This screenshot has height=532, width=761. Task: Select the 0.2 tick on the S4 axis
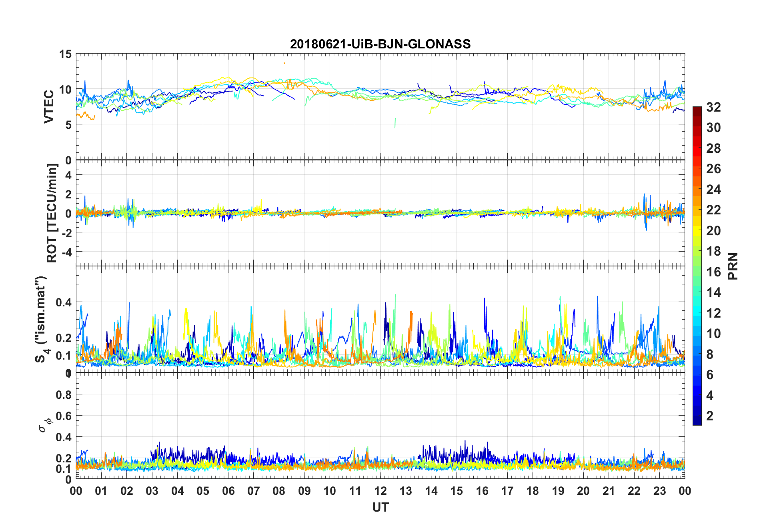point(64,338)
